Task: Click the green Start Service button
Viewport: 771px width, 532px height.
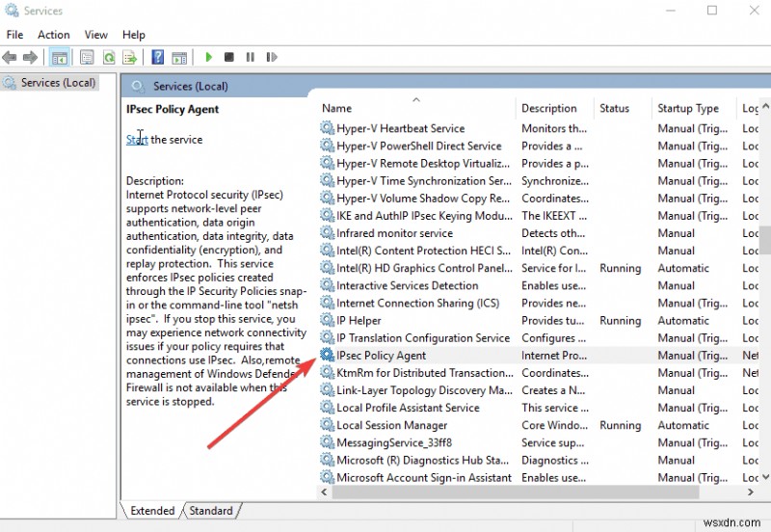Action: click(x=208, y=57)
